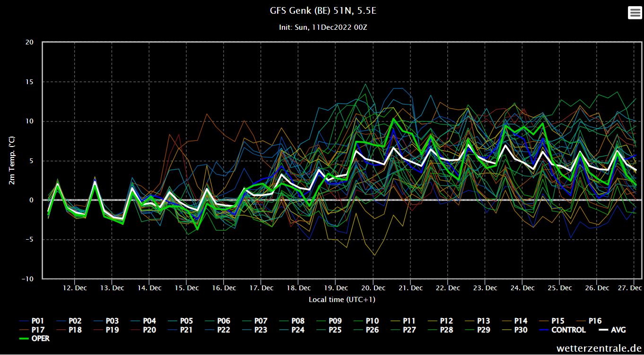Image resolution: width=644 pixels, height=355 pixels.
Task: Toggle the P04 series in legend
Action: point(144,321)
